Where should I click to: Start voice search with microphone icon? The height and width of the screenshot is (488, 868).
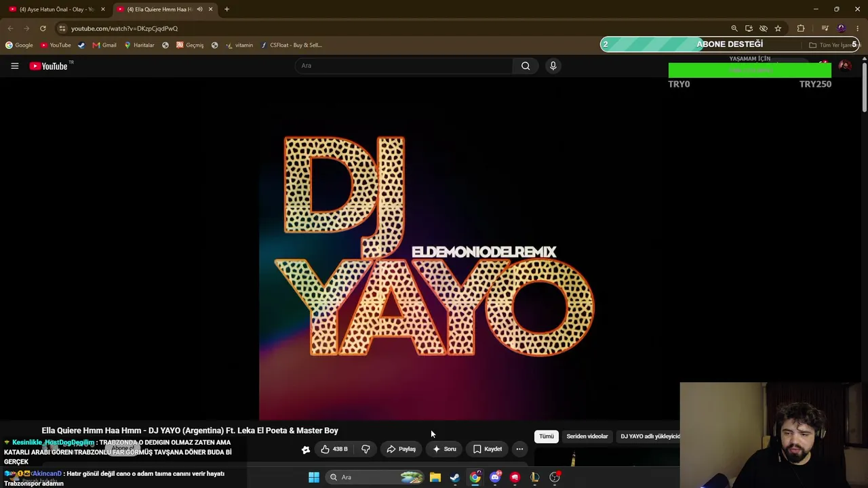click(553, 66)
